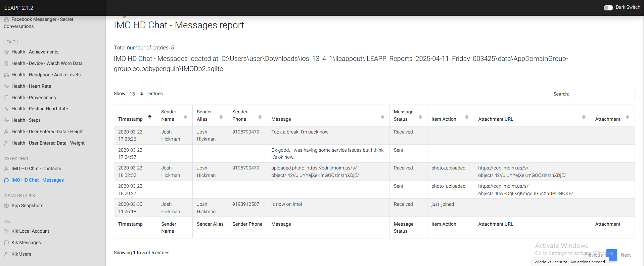This screenshot has height=266, width=644.
Task: Sort by Sender Phone column arrows
Action: pyautogui.click(x=260, y=117)
